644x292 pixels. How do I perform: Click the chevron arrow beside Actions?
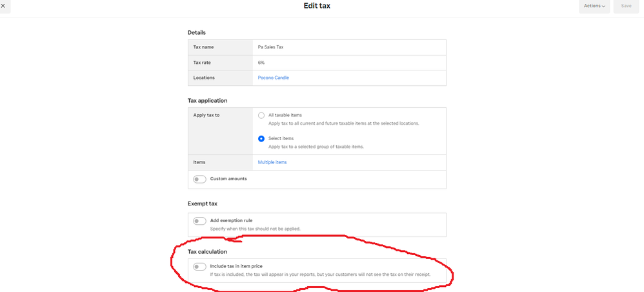603,6
